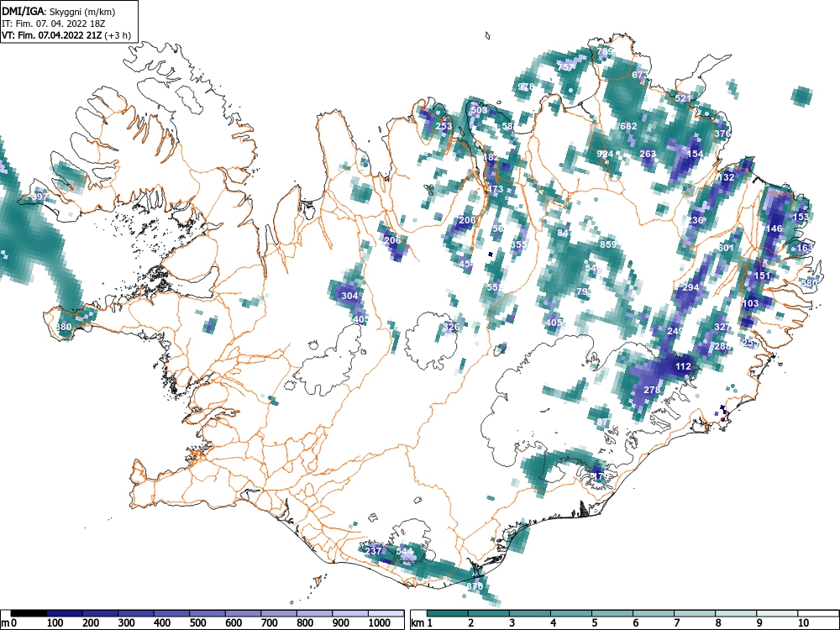The width and height of the screenshot is (840, 630).
Task: Click the 253 visibility value
Action: coord(444,127)
